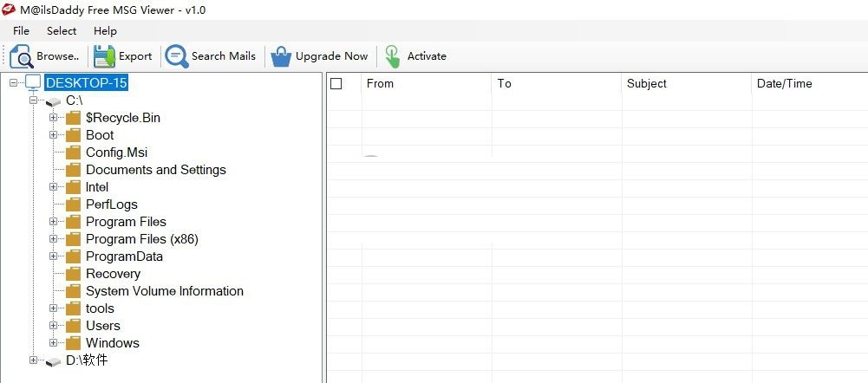Expand the Program Files folder node

pyautogui.click(x=53, y=221)
